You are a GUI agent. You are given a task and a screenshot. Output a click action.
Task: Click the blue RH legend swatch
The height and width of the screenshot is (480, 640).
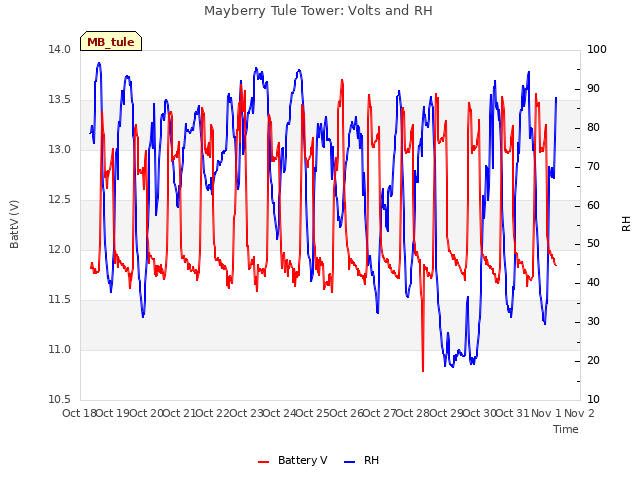350,462
